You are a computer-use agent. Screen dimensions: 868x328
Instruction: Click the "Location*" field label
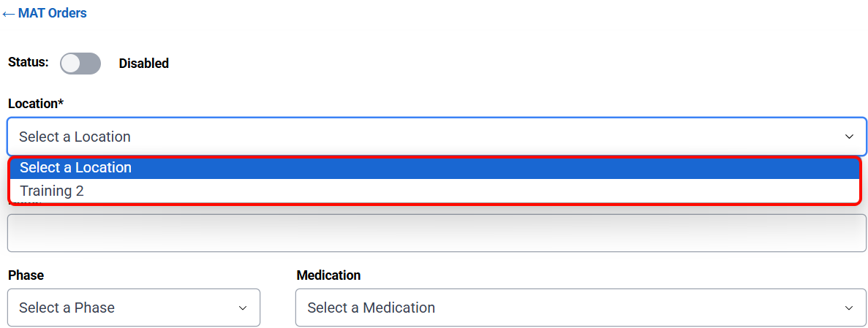(x=36, y=104)
